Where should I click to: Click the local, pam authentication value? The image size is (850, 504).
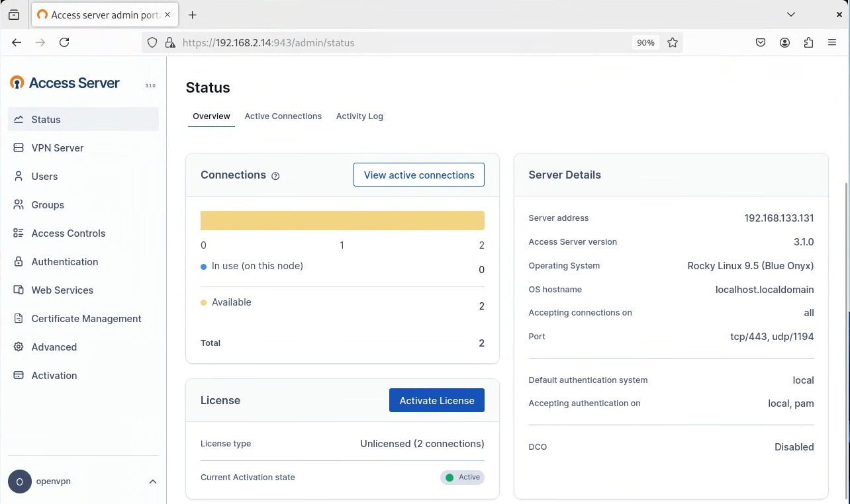(791, 403)
